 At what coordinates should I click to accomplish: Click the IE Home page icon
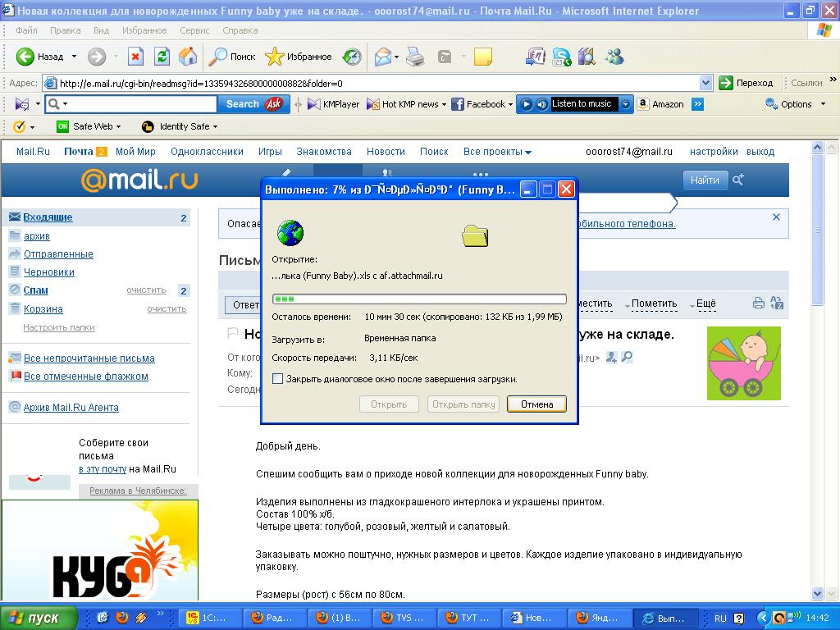click(188, 57)
